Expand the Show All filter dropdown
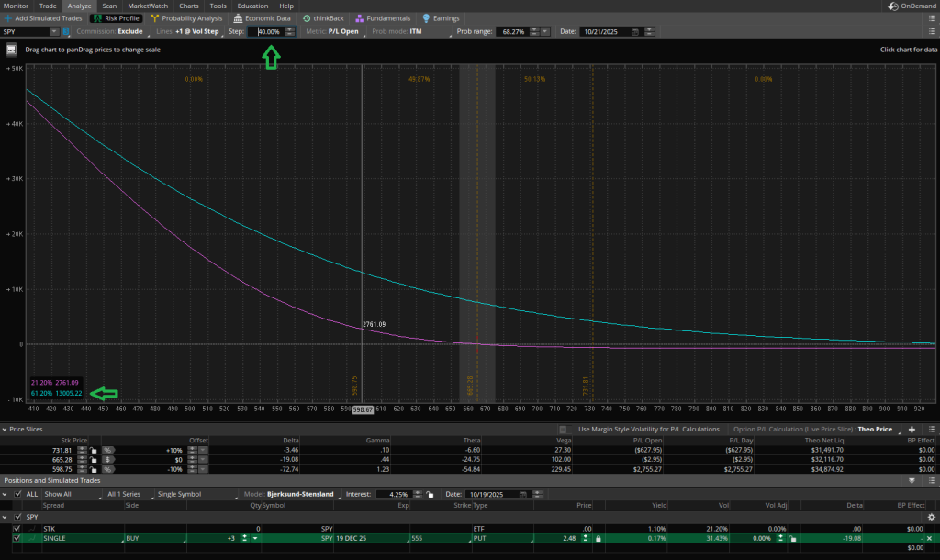The image size is (940, 560). pos(69,493)
